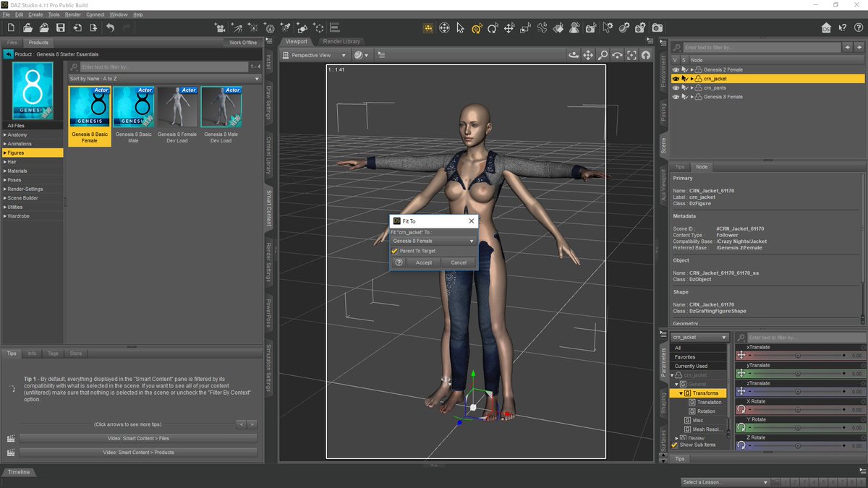Select Currently Used parameter filter

tap(699, 367)
